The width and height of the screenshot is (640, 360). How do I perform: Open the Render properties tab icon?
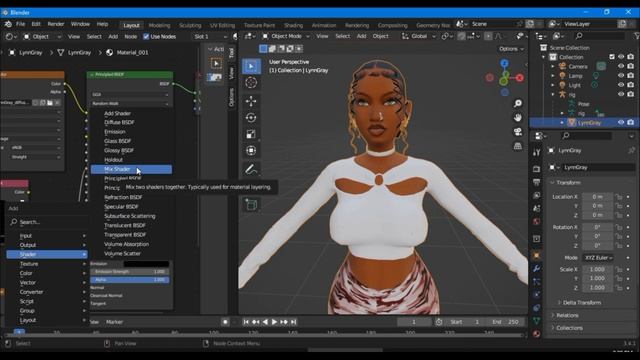click(x=536, y=169)
